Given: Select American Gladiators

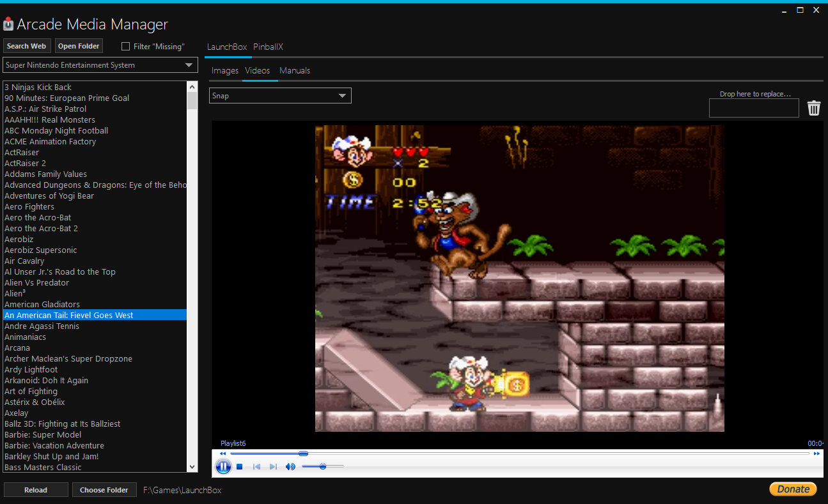Looking at the screenshot, I should [x=95, y=304].
